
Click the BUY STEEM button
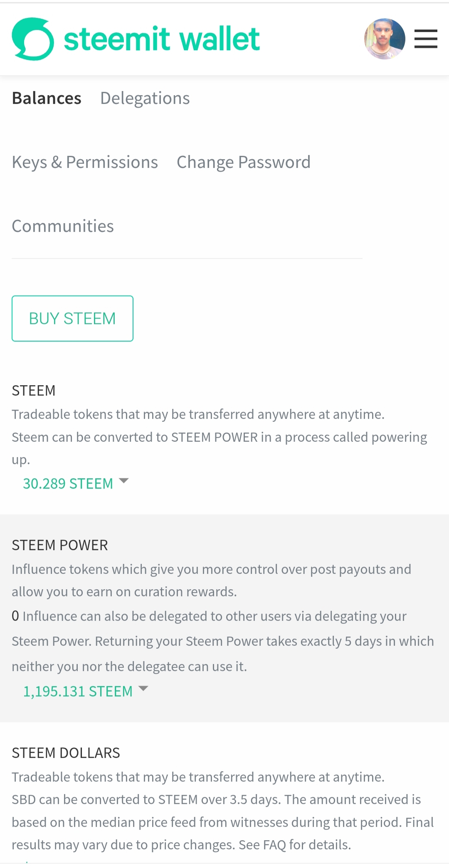point(72,319)
